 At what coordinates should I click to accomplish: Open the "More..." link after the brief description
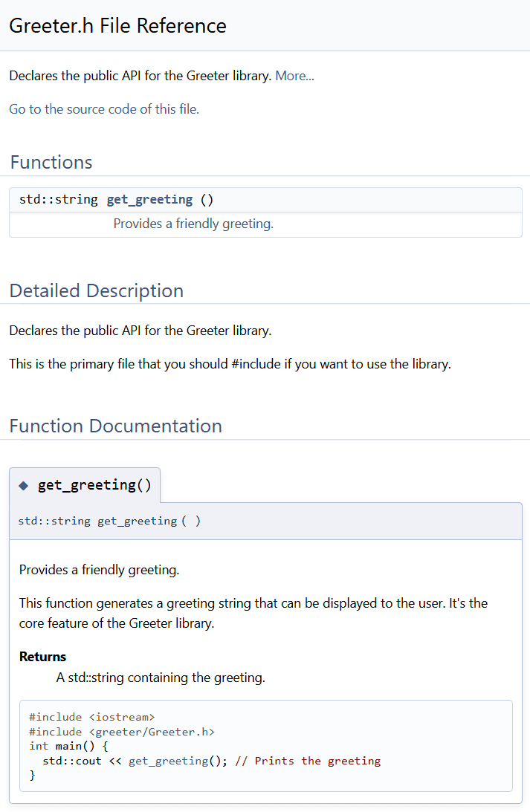294,76
